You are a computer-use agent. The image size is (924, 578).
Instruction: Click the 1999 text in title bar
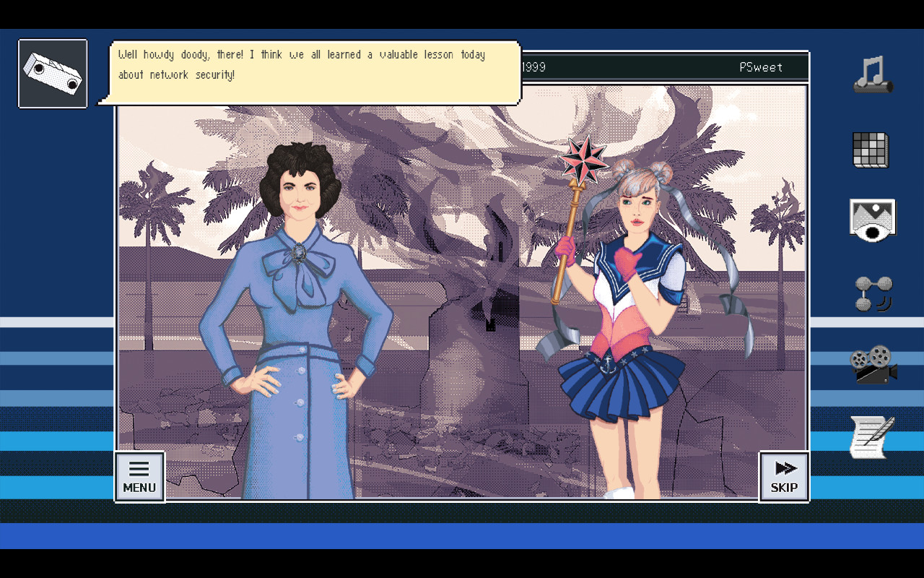533,67
